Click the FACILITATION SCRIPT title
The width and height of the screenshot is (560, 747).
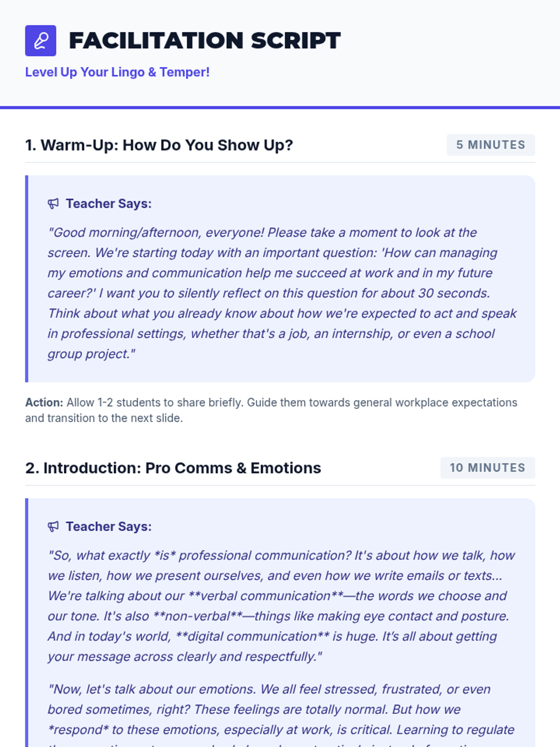204,41
